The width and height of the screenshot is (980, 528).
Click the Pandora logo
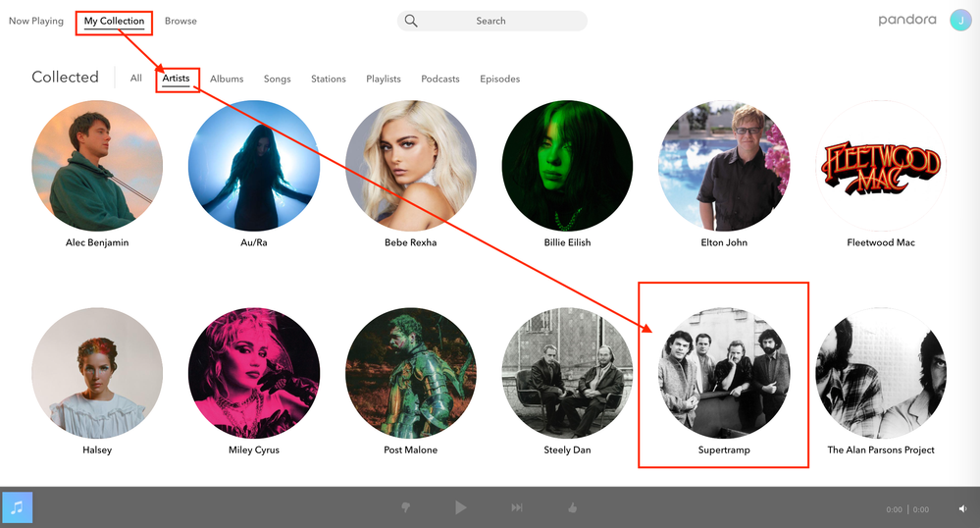[x=906, y=21]
